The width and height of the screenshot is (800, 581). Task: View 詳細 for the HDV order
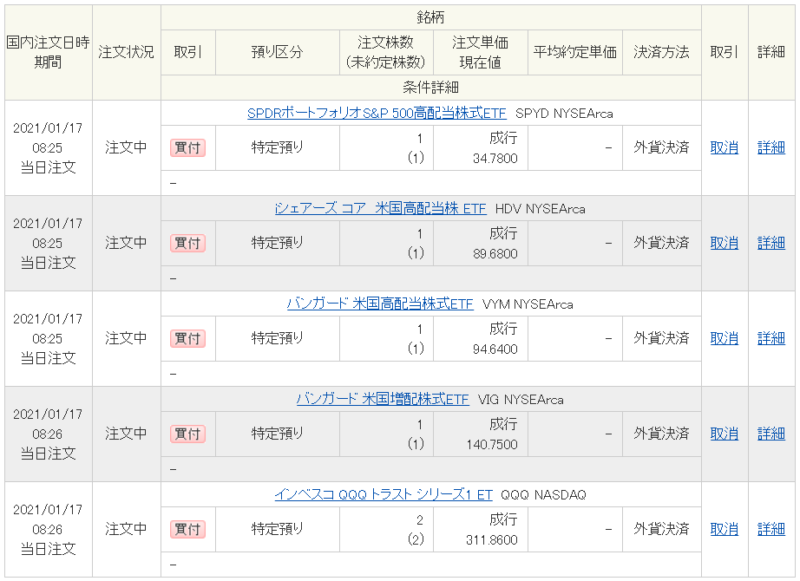click(x=771, y=243)
